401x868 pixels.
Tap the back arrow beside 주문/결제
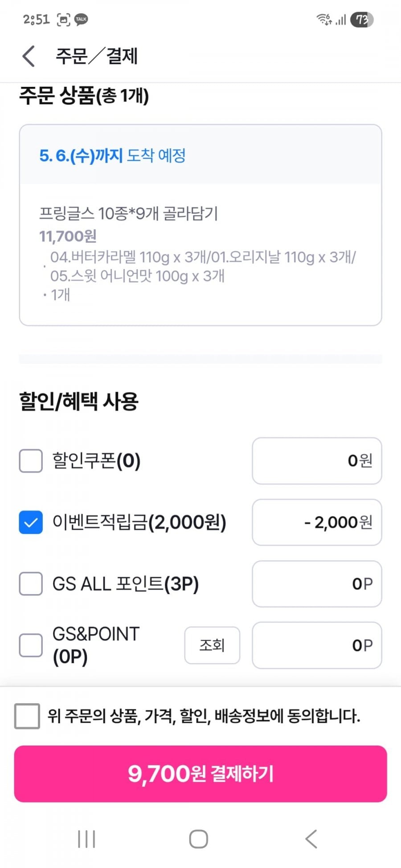click(x=29, y=57)
